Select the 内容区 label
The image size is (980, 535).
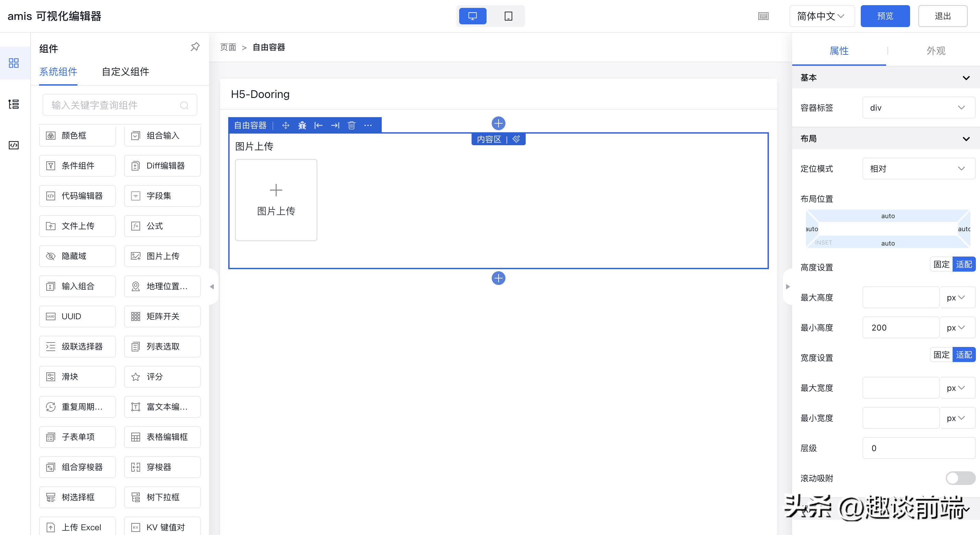(x=489, y=139)
